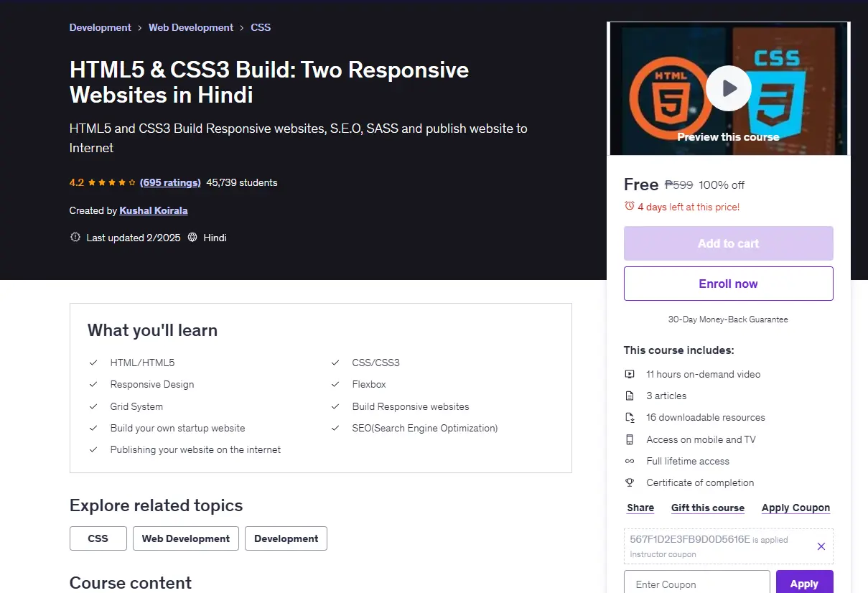Click the Apply Coupon link

[x=795, y=508]
